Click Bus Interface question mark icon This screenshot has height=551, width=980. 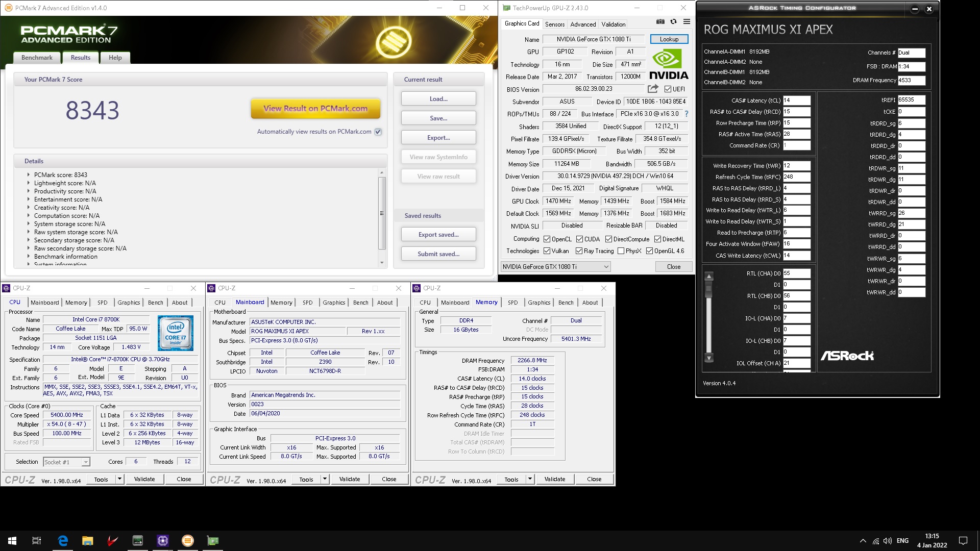pyautogui.click(x=687, y=114)
